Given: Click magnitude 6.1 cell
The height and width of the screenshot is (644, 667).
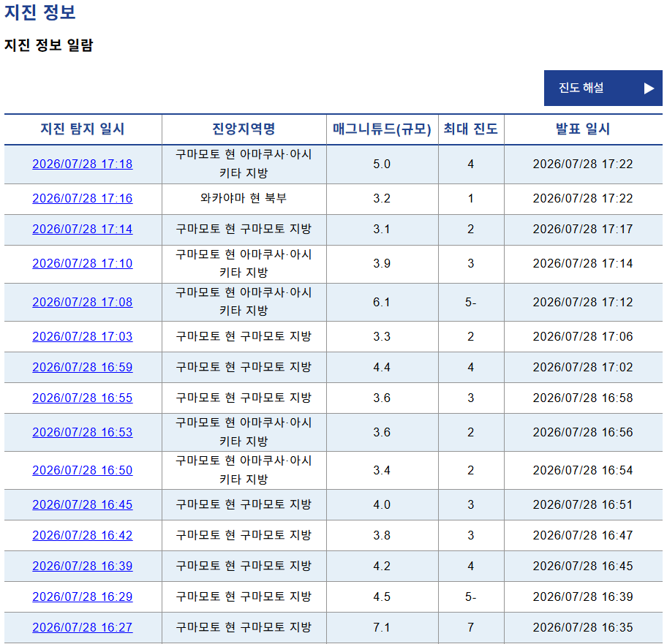Looking at the screenshot, I should [382, 302].
